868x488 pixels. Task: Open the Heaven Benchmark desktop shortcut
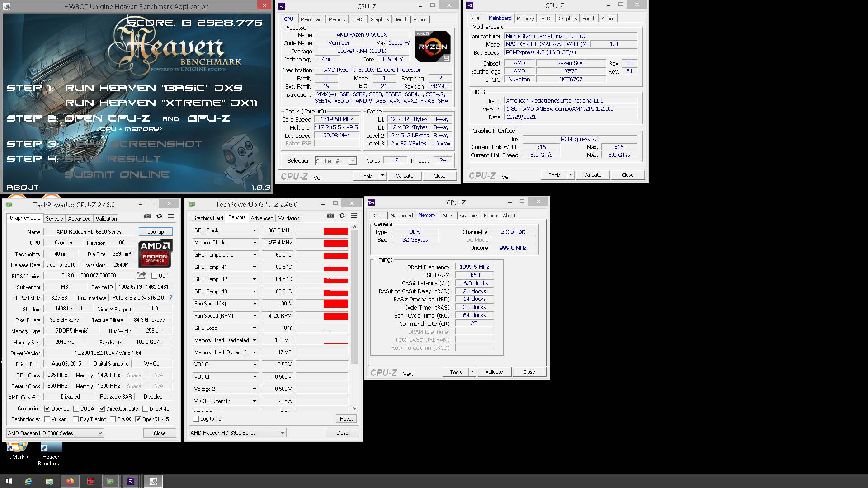[x=51, y=455]
